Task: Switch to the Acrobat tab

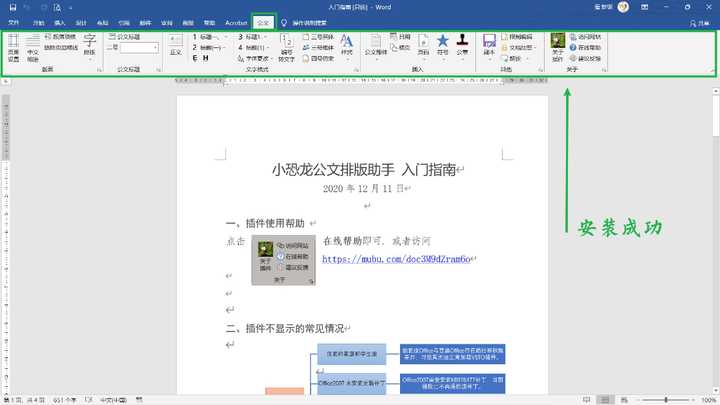Action: coord(236,22)
